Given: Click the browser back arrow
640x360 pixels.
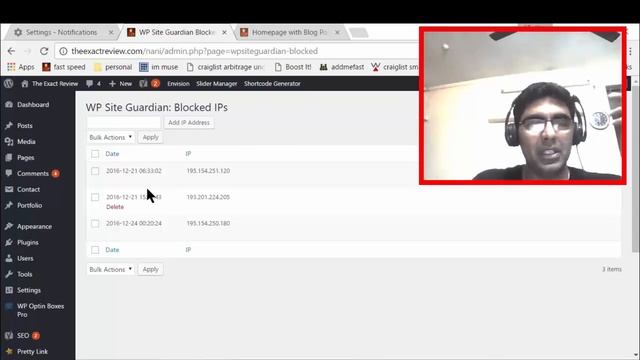Looking at the screenshot, I should coord(11,51).
